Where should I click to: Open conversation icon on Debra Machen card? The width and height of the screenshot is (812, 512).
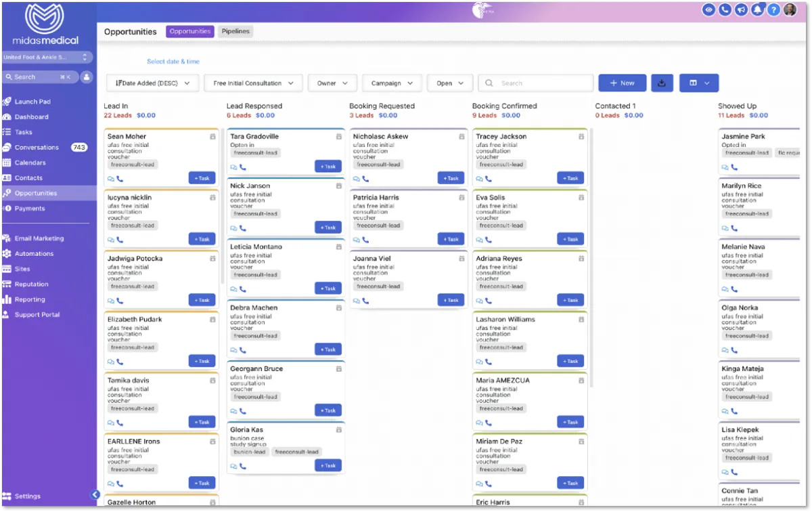[x=234, y=350]
